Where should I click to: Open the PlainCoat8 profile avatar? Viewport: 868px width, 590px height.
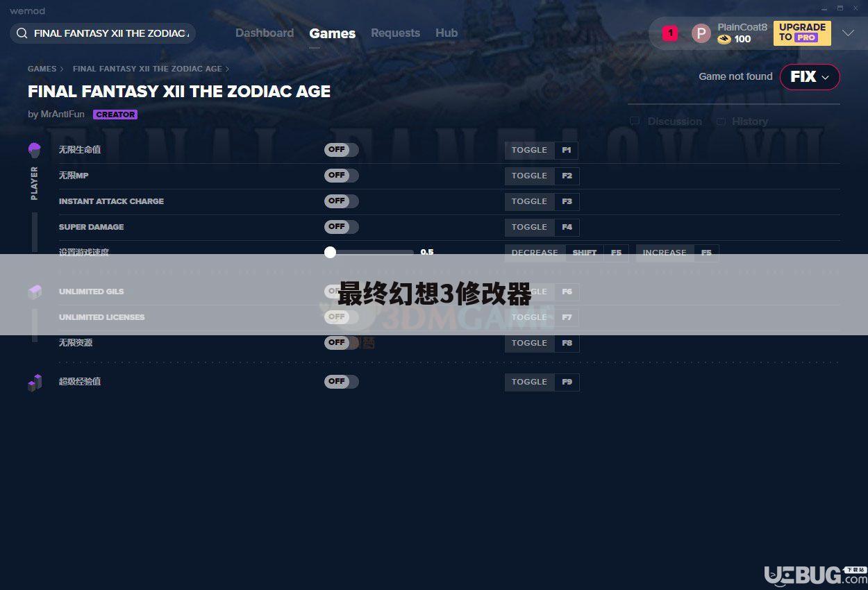pos(701,33)
